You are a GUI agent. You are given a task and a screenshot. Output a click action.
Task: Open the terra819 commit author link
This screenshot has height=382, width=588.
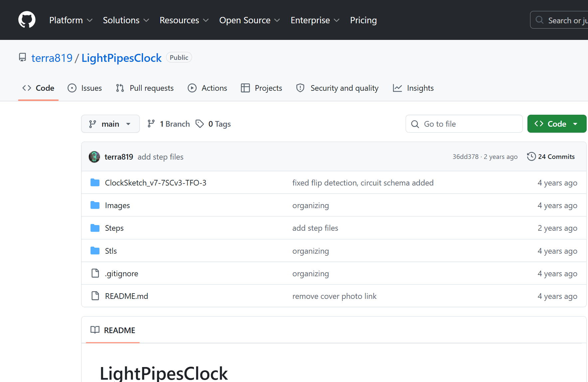[119, 157]
